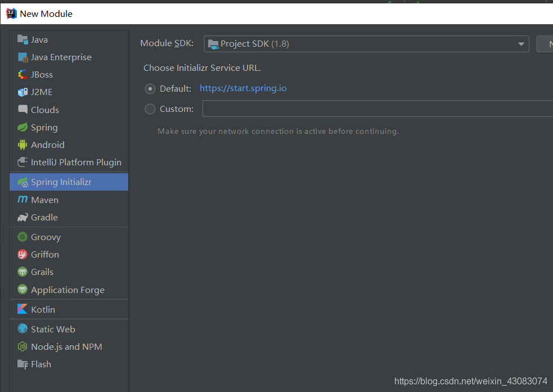
Task: Select Groovy module type
Action: pos(69,237)
